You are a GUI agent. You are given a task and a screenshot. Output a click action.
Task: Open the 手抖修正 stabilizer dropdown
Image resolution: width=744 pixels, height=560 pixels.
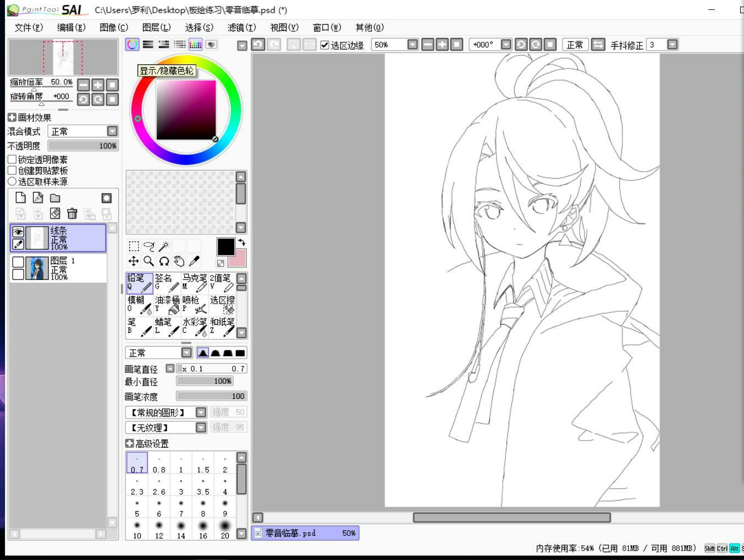[673, 45]
